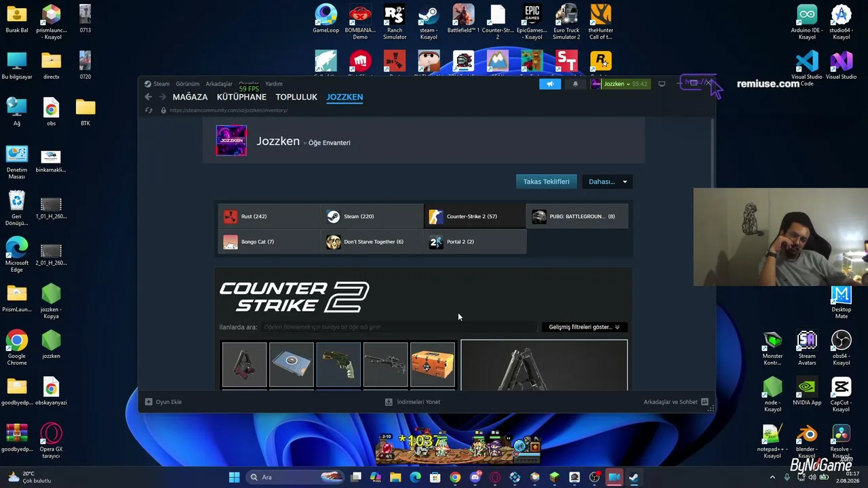
Task: Select the orange case inventory item
Action: [433, 365]
